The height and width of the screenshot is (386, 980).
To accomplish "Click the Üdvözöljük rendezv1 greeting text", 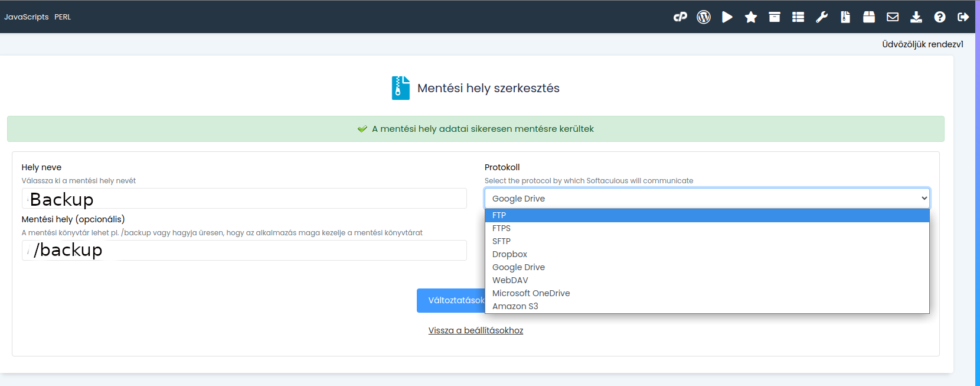I will tap(923, 44).
